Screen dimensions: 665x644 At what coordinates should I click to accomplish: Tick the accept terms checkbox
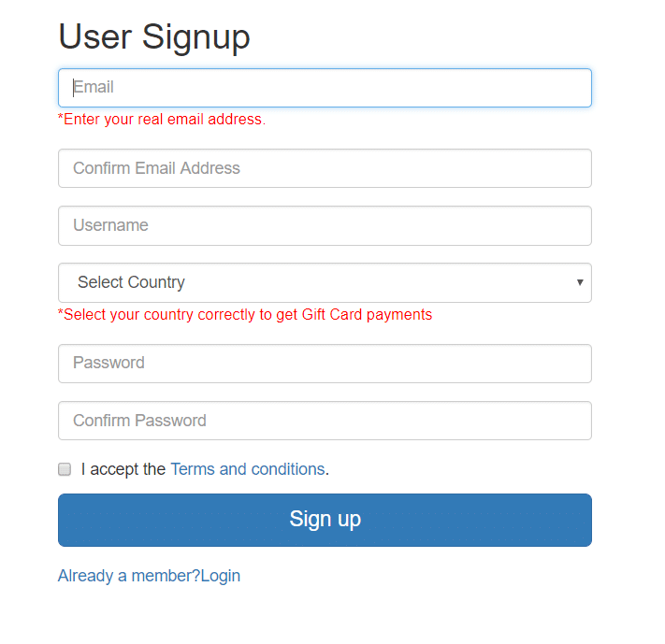(x=65, y=469)
